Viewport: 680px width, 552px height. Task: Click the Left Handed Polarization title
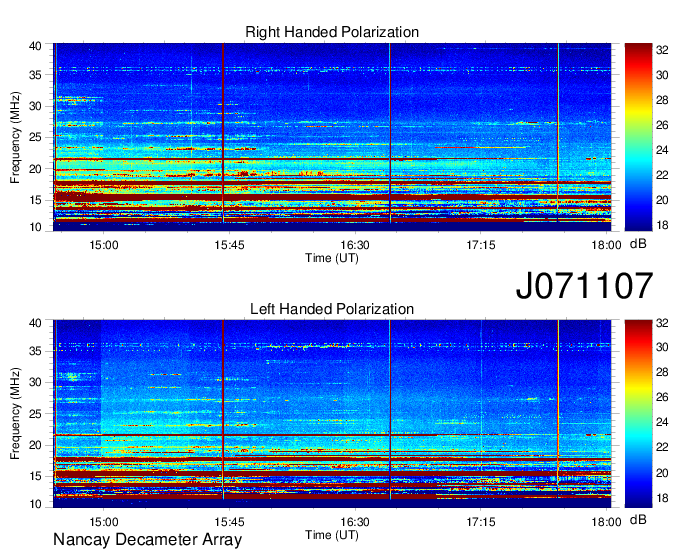click(332, 309)
